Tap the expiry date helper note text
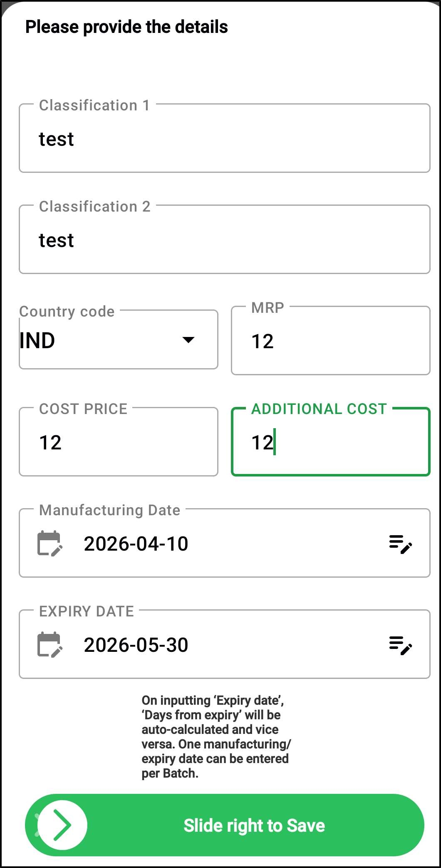This screenshot has width=441, height=868. coord(216,736)
